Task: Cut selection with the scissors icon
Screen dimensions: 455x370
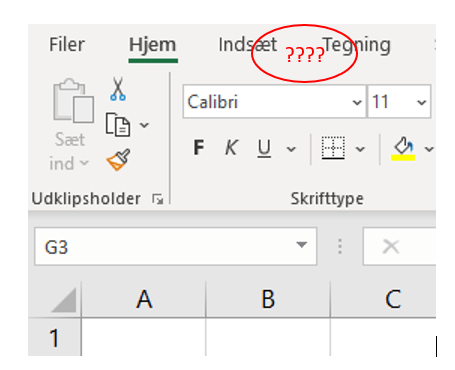Action: [118, 89]
